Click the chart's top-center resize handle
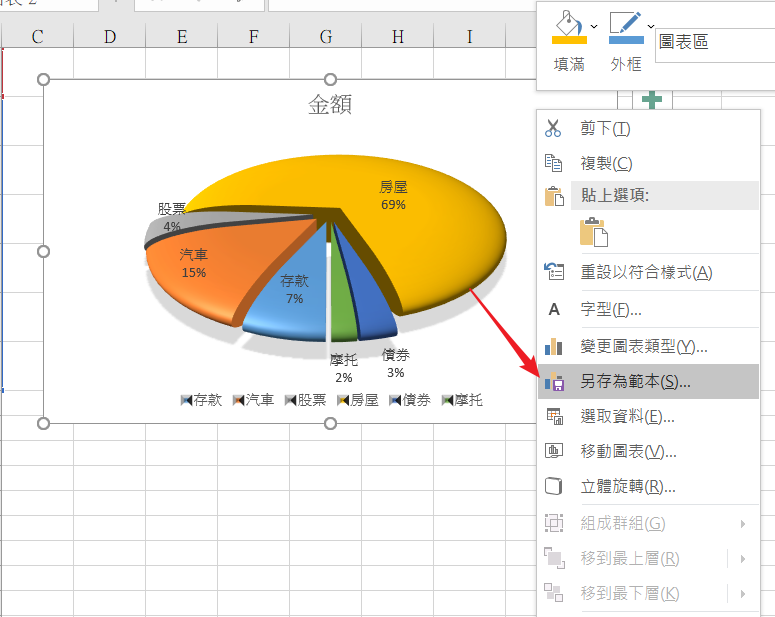This screenshot has width=775, height=617. [x=330, y=80]
